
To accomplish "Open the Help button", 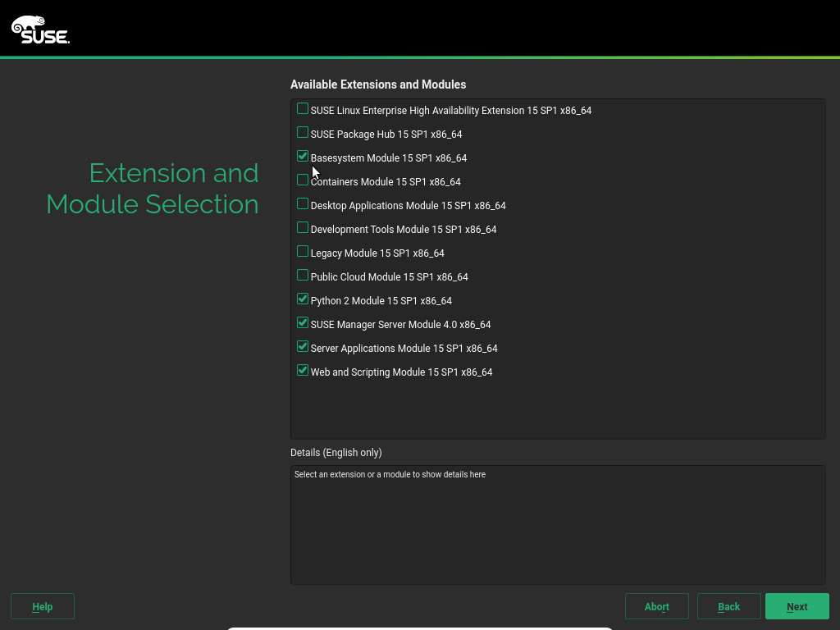I will pos(43,606).
